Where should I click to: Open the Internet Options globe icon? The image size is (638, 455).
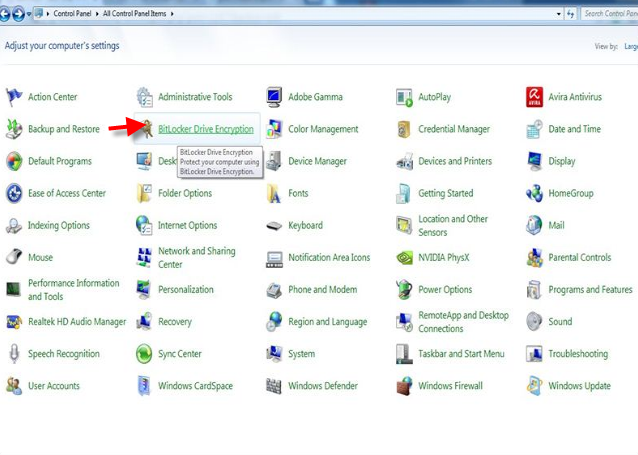[x=144, y=225]
